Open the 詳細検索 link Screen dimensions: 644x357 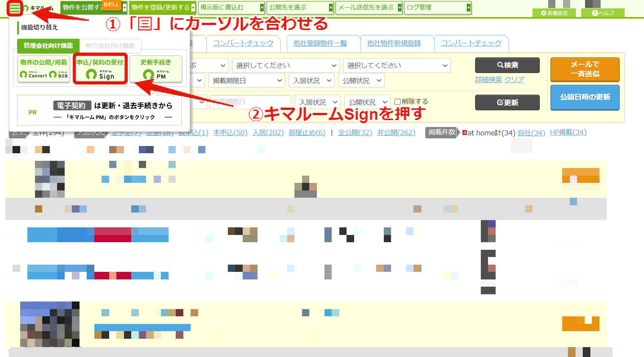click(x=489, y=80)
